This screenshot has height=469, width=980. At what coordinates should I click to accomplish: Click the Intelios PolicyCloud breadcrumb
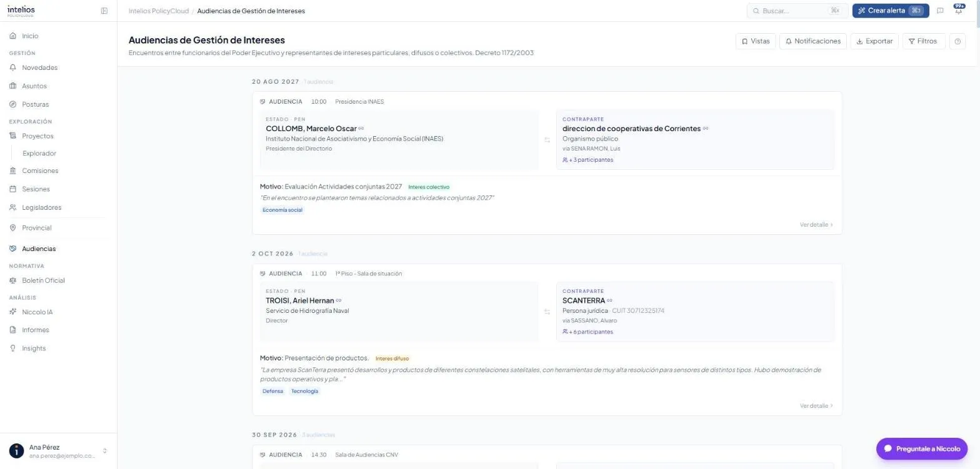point(157,11)
